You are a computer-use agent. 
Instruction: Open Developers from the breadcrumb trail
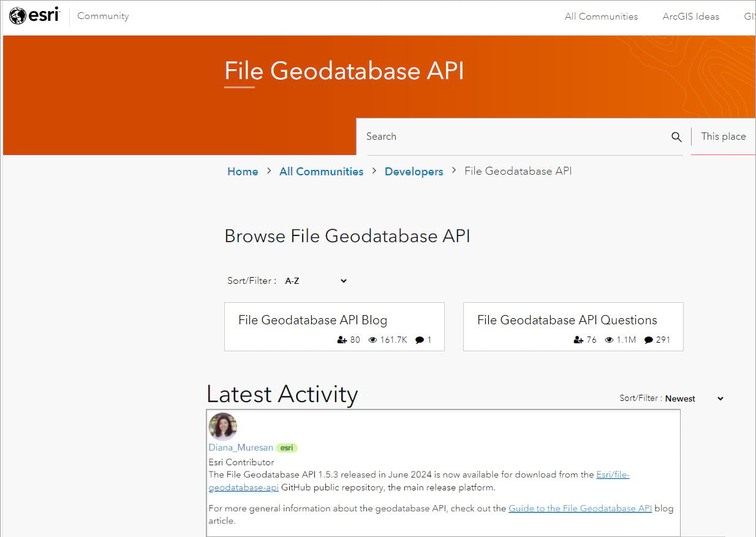(414, 172)
